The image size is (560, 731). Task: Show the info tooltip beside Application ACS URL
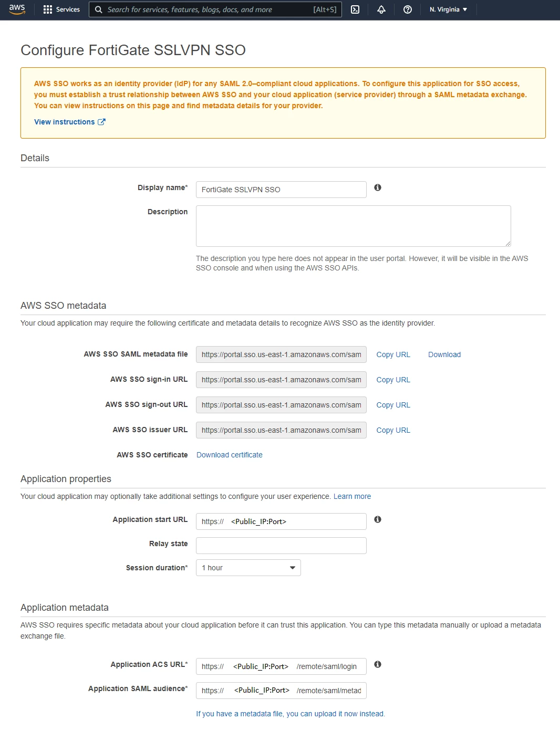(378, 664)
